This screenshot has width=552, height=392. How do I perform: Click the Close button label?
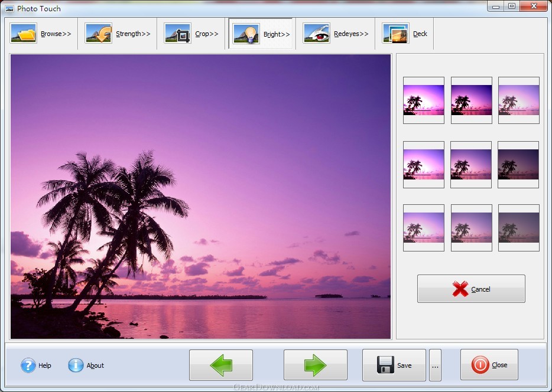(499, 365)
